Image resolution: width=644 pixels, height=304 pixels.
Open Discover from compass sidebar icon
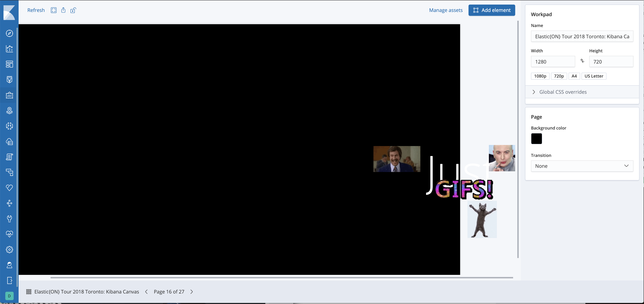click(x=9, y=33)
